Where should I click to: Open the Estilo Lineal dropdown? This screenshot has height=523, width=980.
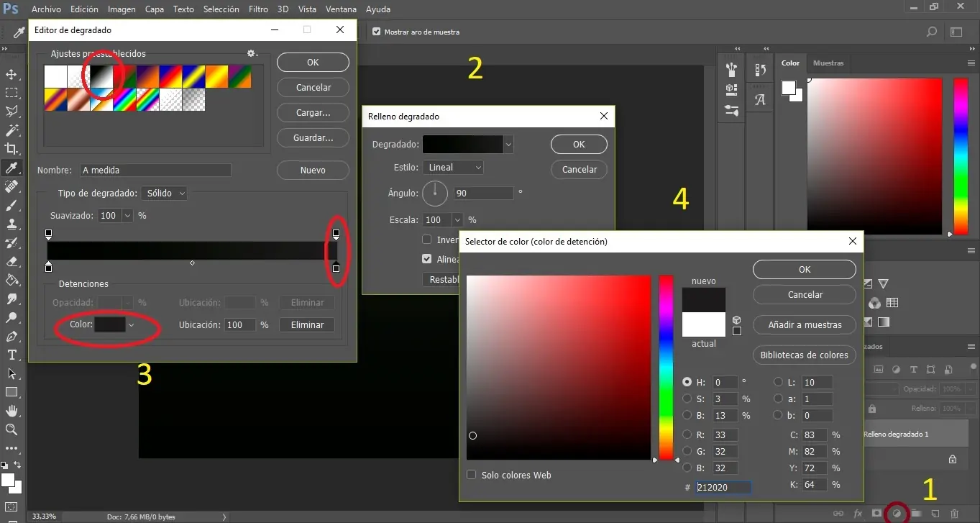point(453,167)
